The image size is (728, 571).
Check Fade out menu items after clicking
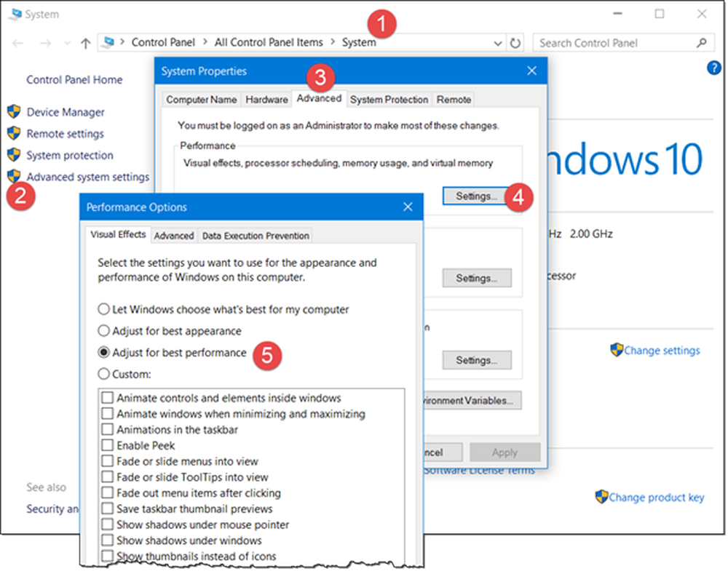(107, 492)
